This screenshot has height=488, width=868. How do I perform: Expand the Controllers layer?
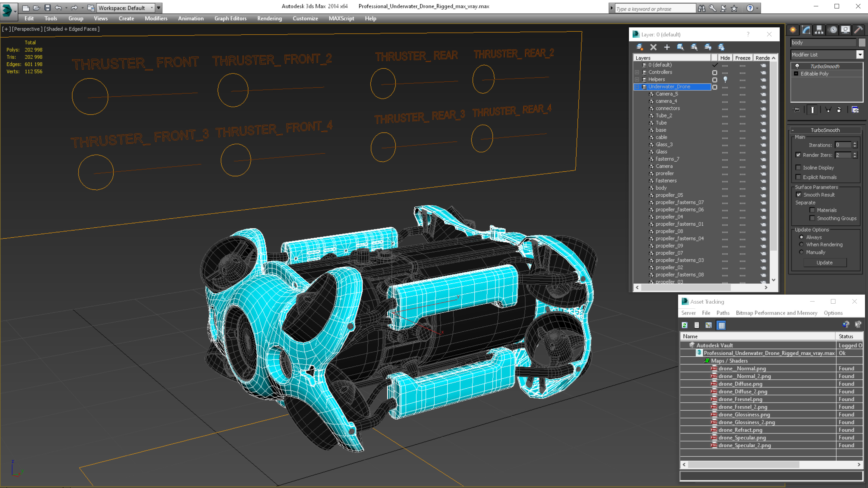pyautogui.click(x=637, y=72)
